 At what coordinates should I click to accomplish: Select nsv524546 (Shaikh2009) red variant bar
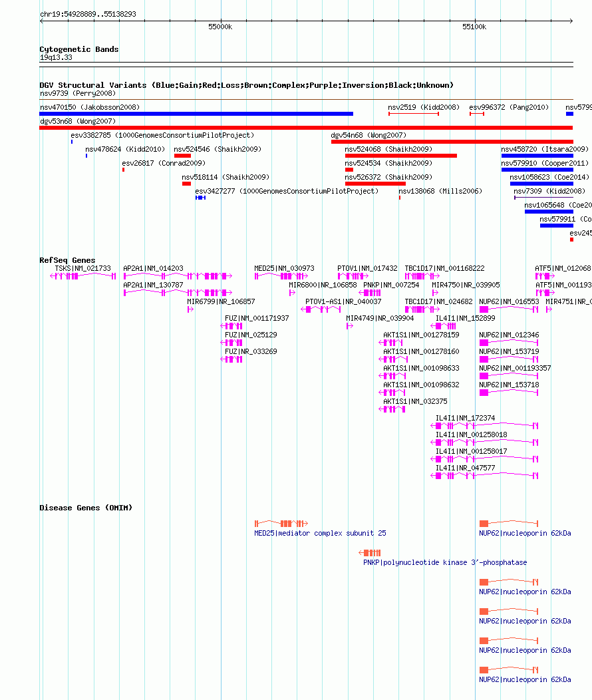pyautogui.click(x=182, y=156)
